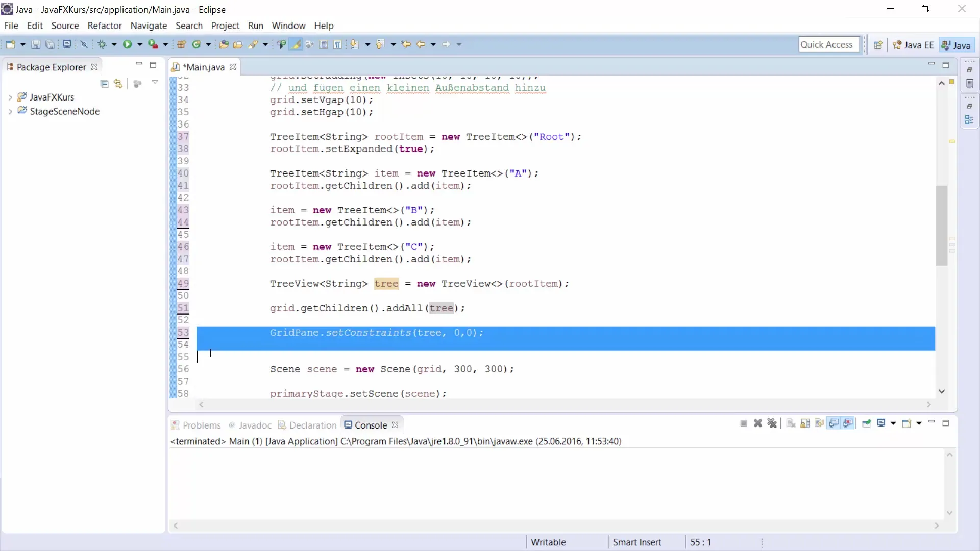Toggle show console on standard error

click(848, 423)
